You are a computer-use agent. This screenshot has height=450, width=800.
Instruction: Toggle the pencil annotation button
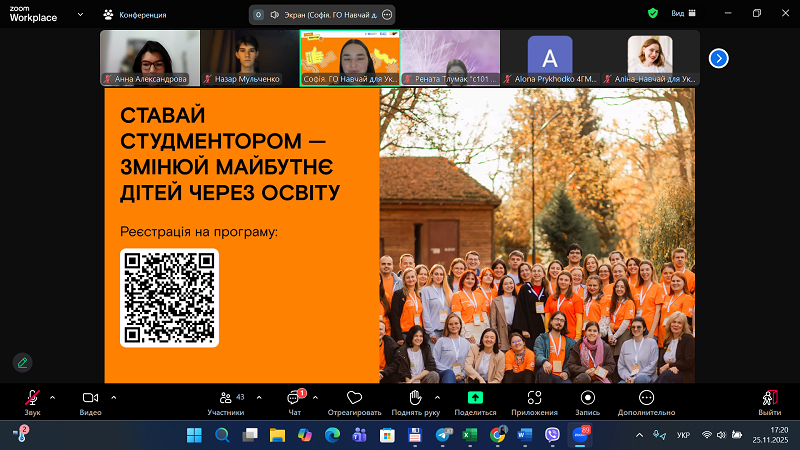(x=22, y=362)
